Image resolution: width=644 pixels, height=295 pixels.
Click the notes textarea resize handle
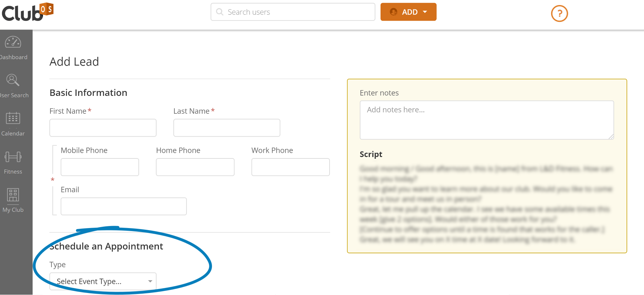point(611,137)
